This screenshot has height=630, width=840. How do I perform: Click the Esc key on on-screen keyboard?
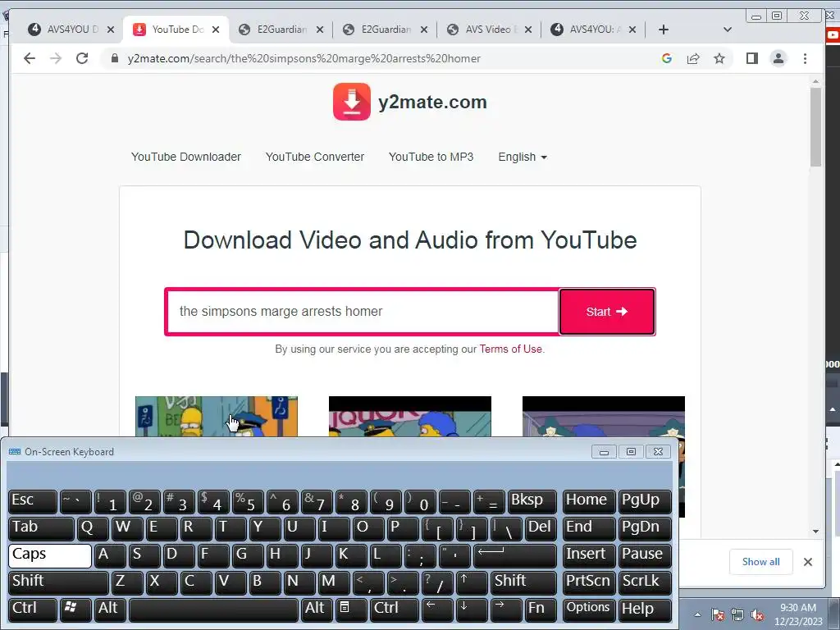pyautogui.click(x=33, y=501)
